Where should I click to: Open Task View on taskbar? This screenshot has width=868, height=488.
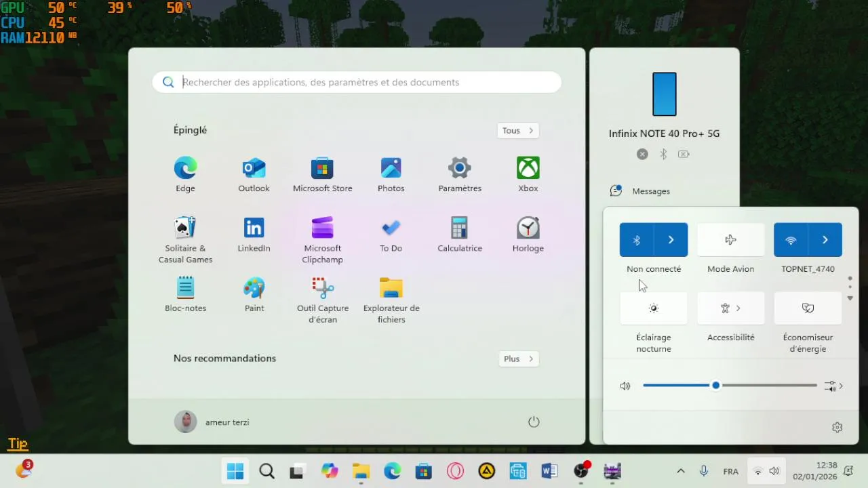[296, 471]
